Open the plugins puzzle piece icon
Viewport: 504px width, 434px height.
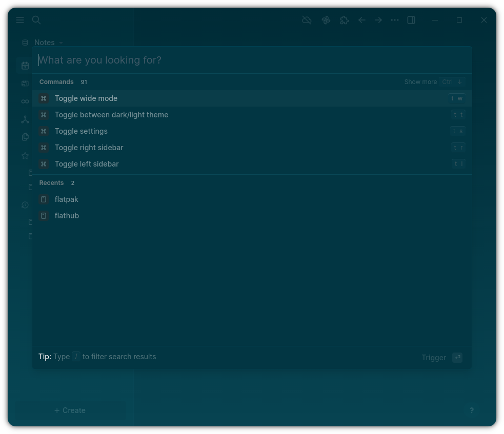[344, 20]
